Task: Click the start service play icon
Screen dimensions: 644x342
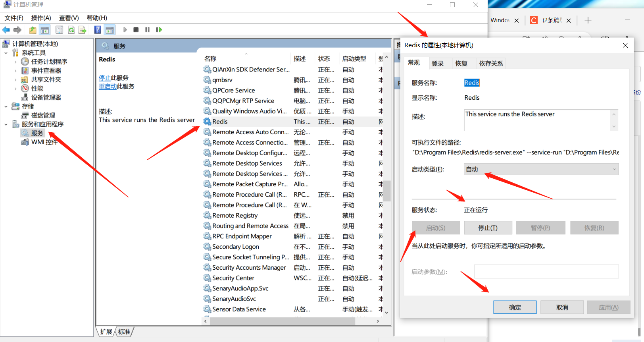Action: coord(125,30)
